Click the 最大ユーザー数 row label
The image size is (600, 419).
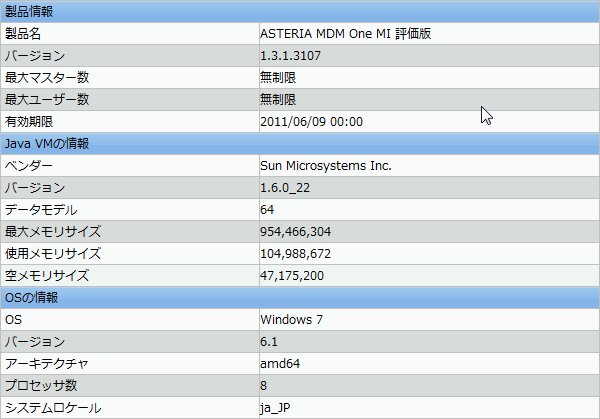[x=47, y=100]
